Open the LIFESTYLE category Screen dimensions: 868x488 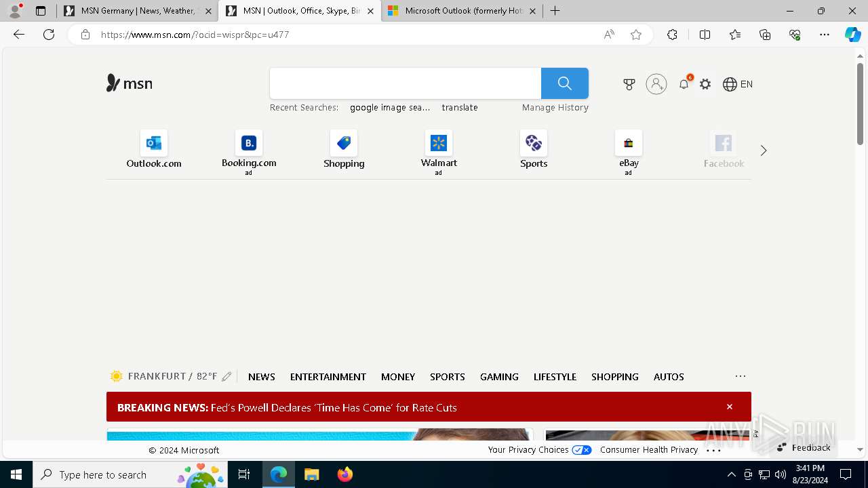[555, 377]
